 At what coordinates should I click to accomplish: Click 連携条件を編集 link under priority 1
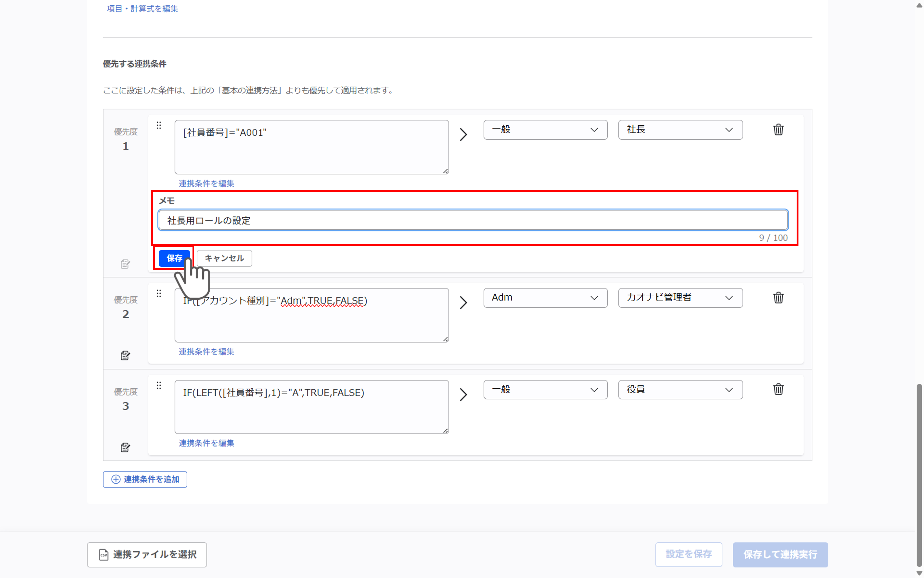[206, 183]
